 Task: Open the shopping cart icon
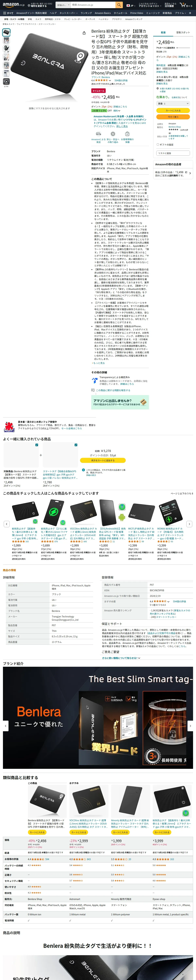[x=187, y=5]
